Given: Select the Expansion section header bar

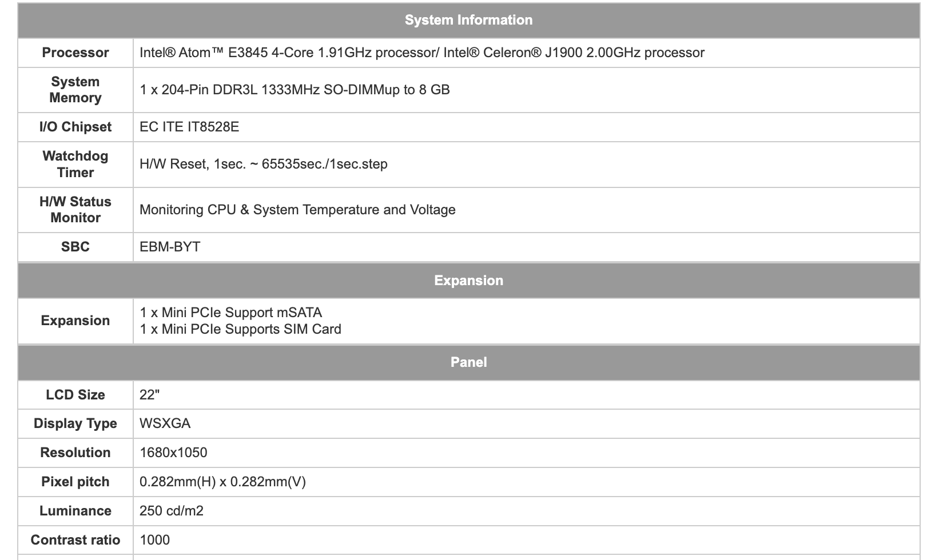Looking at the screenshot, I should [468, 281].
